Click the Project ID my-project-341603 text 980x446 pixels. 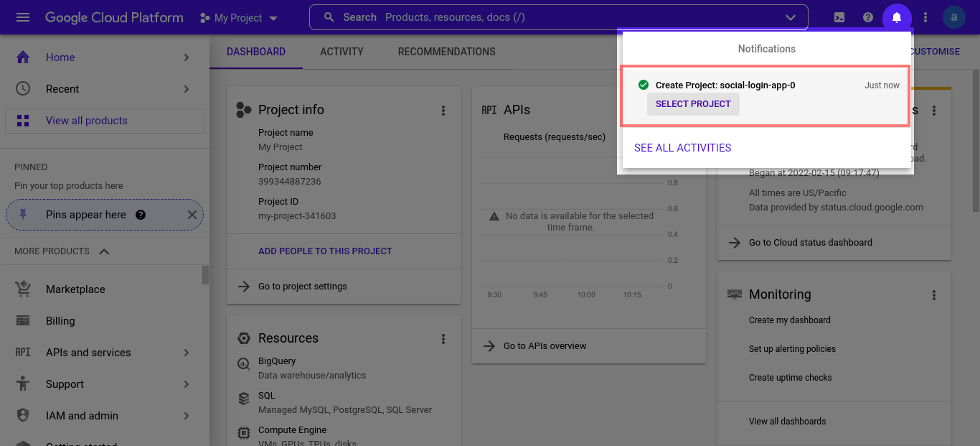(297, 216)
